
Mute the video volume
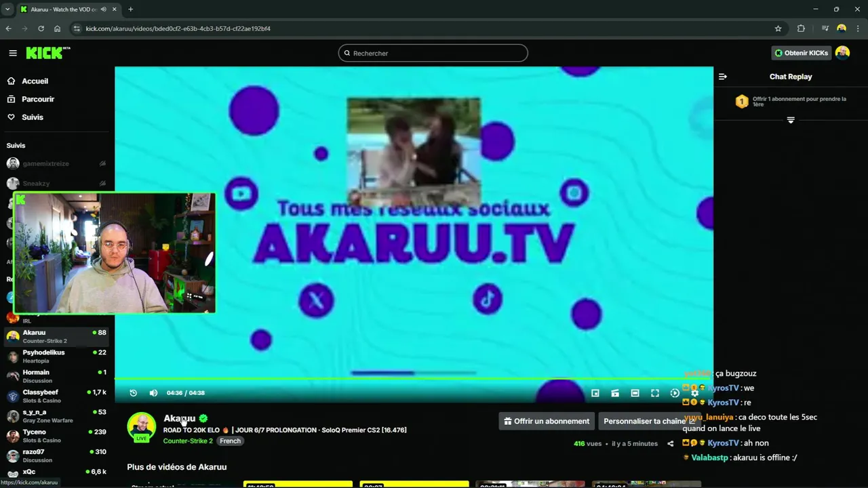pos(153,392)
